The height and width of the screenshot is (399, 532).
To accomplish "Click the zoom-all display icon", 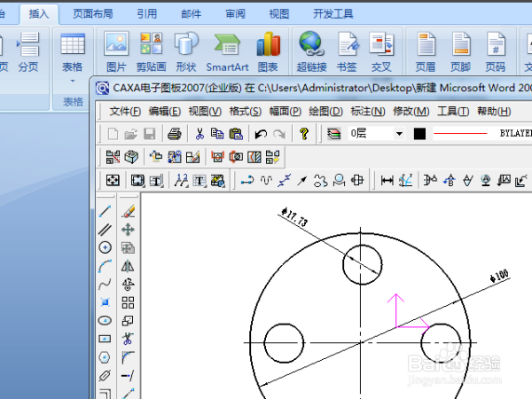I will [113, 181].
